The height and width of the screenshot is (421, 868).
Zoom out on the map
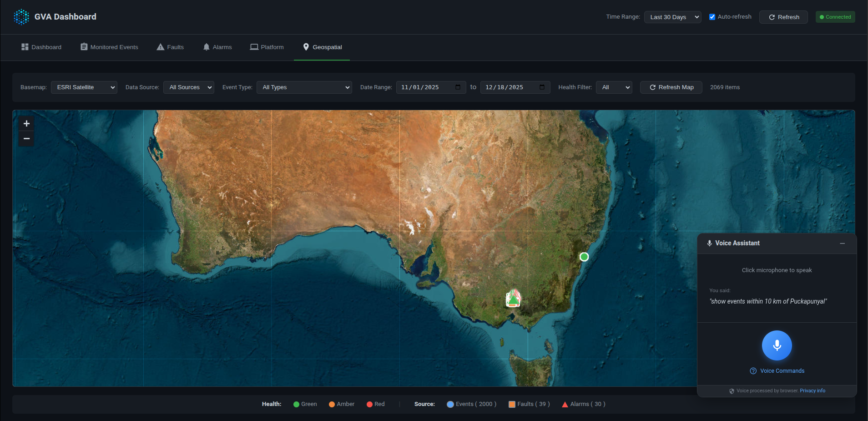[x=26, y=139]
